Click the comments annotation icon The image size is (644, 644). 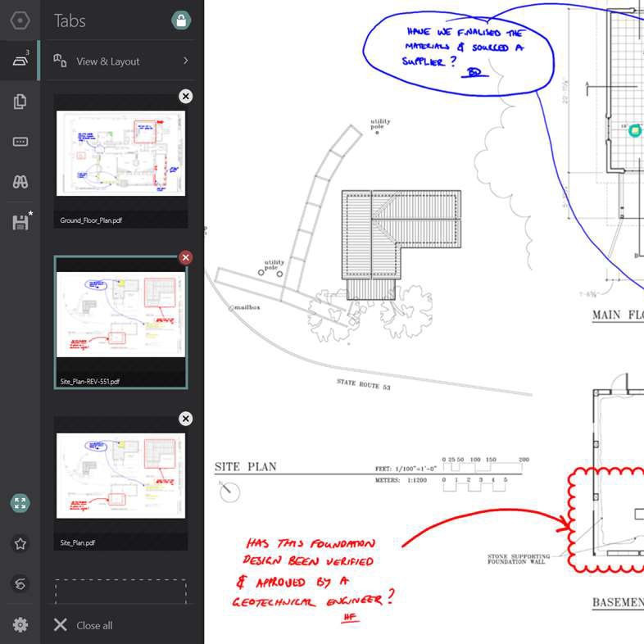20,142
